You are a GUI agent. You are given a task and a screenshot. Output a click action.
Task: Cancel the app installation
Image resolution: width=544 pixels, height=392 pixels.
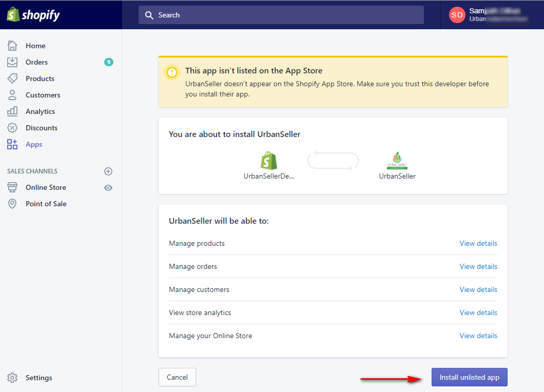pyautogui.click(x=177, y=377)
